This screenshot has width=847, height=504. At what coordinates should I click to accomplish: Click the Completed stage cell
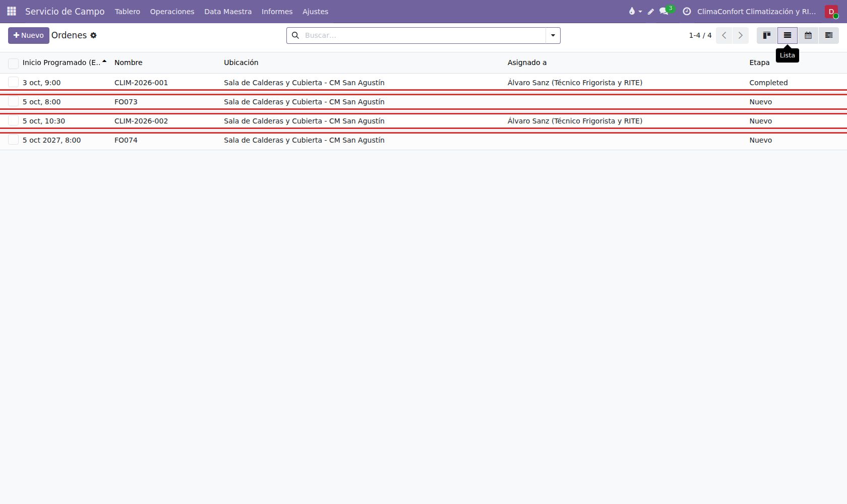pyautogui.click(x=768, y=83)
